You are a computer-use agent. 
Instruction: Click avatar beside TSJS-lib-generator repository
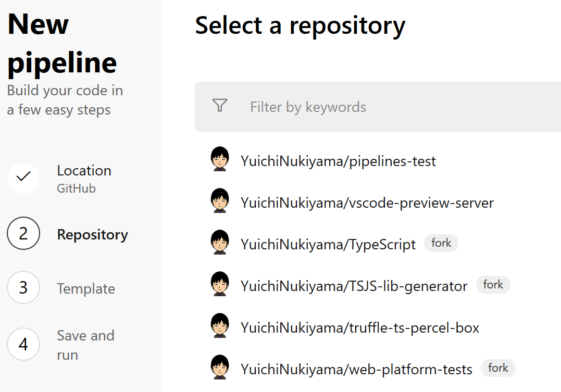(x=220, y=284)
